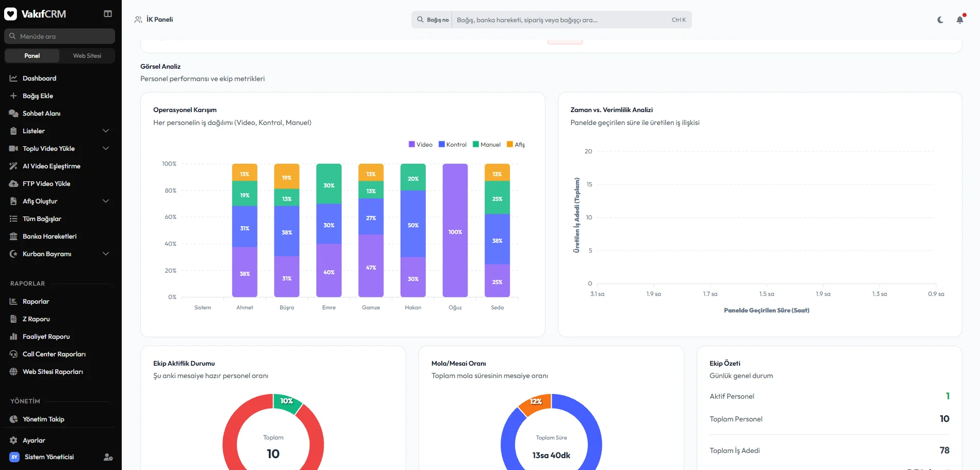Open the Raporlar menu item
This screenshot has width=980, height=470.
60,302
